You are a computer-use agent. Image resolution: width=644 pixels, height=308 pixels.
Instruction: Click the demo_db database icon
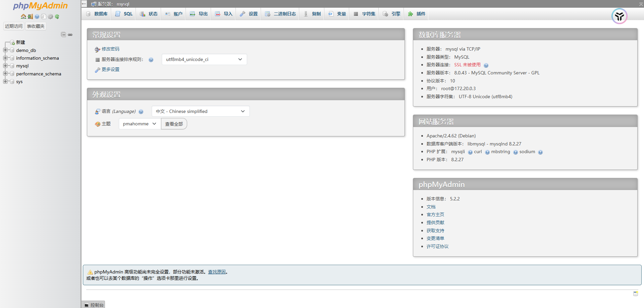(x=12, y=50)
